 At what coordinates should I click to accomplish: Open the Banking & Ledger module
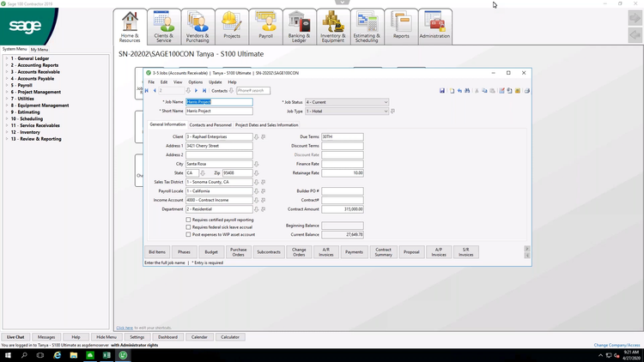[300, 27]
